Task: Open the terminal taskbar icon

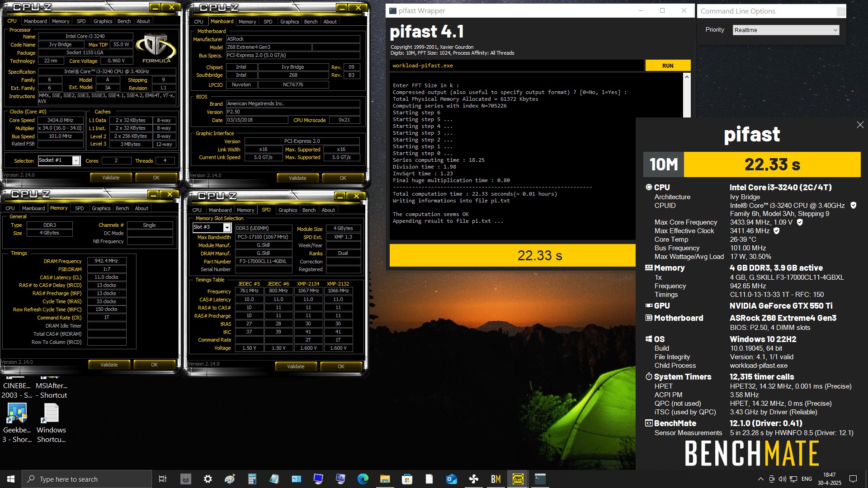Action: (x=540, y=479)
